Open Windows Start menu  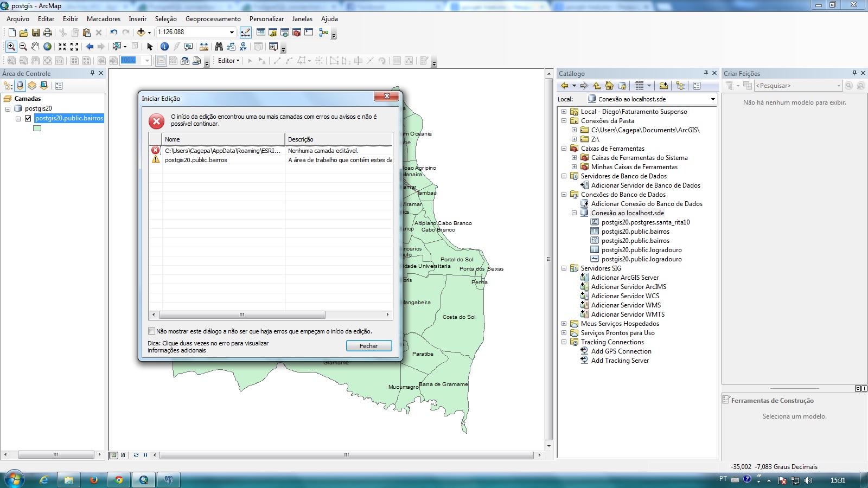click(x=14, y=480)
